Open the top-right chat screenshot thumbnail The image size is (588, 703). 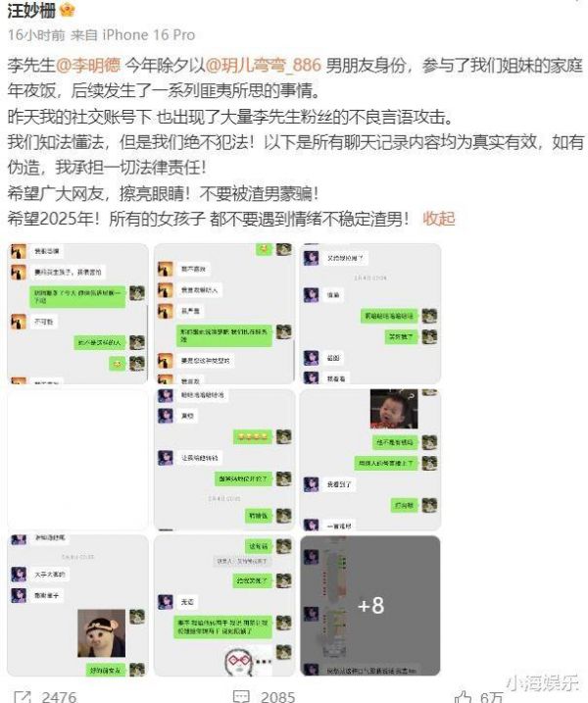pos(370,314)
